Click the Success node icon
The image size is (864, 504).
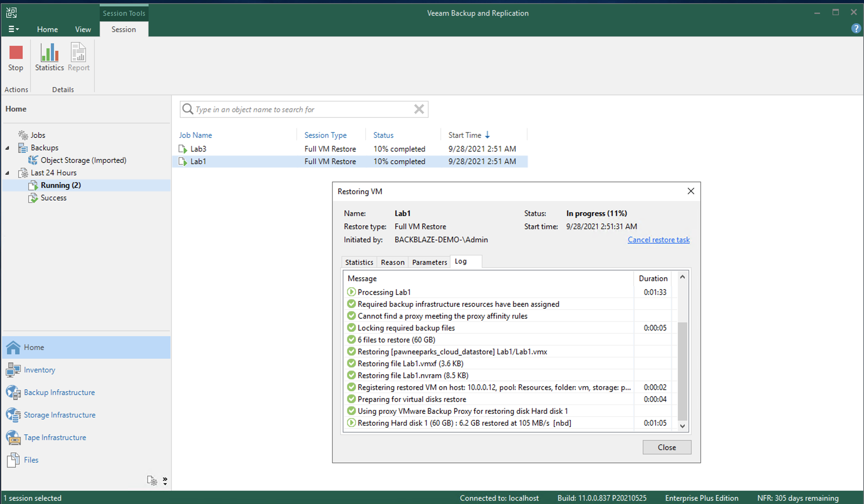point(33,198)
